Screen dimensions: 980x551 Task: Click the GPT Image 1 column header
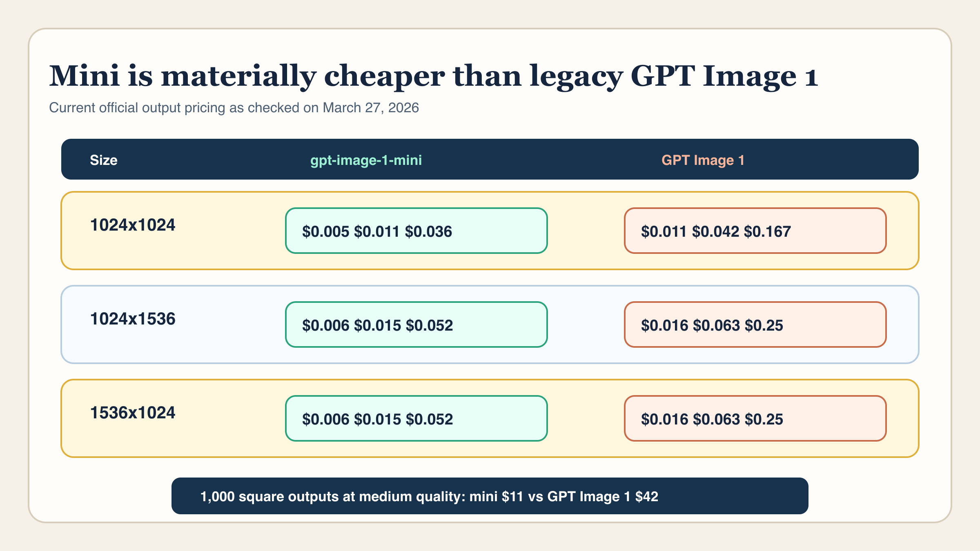point(703,160)
